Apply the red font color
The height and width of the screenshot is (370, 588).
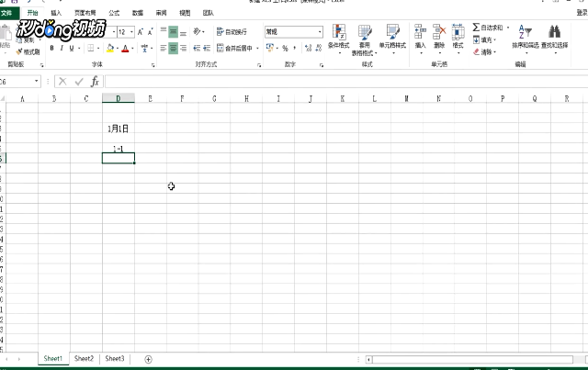click(125, 48)
